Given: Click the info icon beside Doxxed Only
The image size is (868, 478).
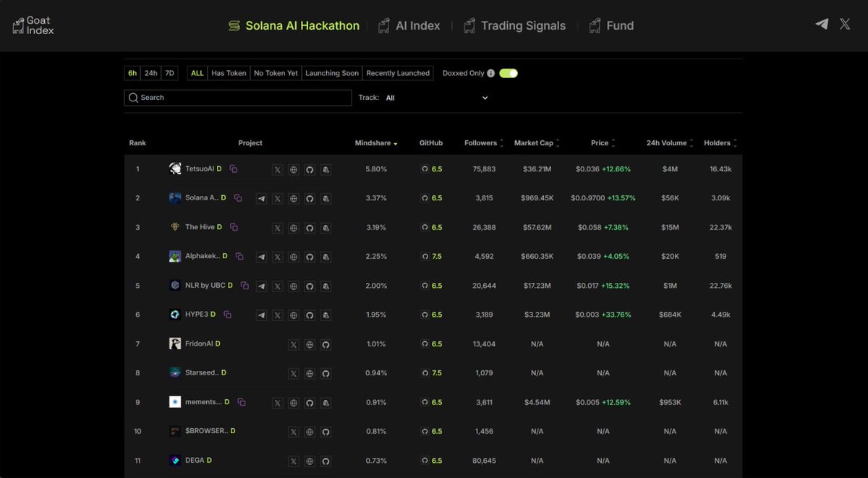Looking at the screenshot, I should [x=491, y=73].
